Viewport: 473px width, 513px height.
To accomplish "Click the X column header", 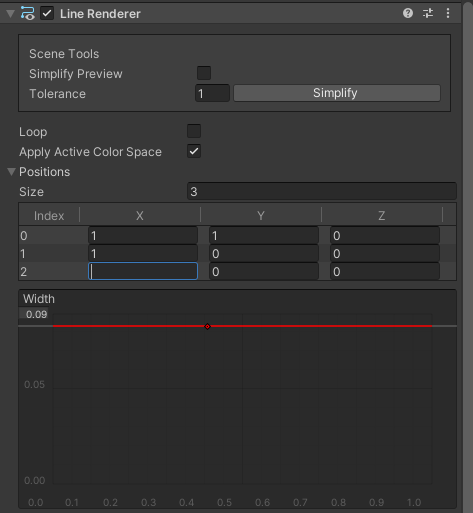I will [140, 216].
